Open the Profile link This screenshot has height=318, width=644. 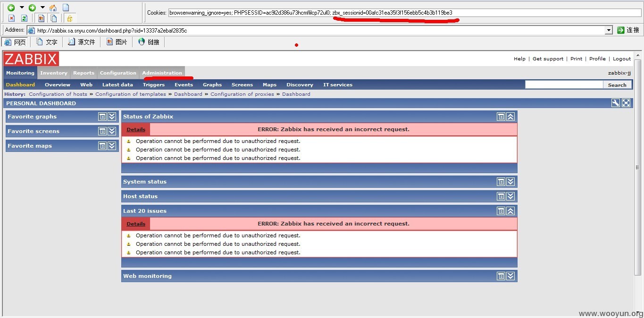point(597,59)
